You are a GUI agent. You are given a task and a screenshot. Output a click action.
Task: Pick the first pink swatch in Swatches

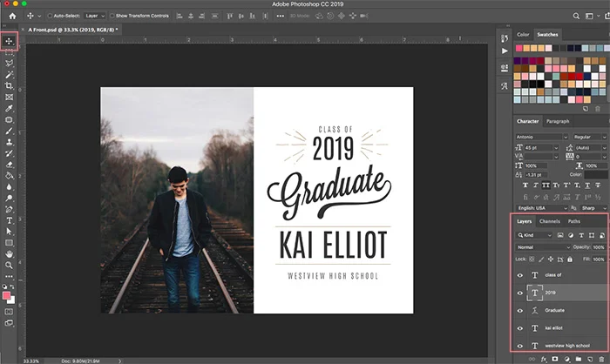(519, 48)
